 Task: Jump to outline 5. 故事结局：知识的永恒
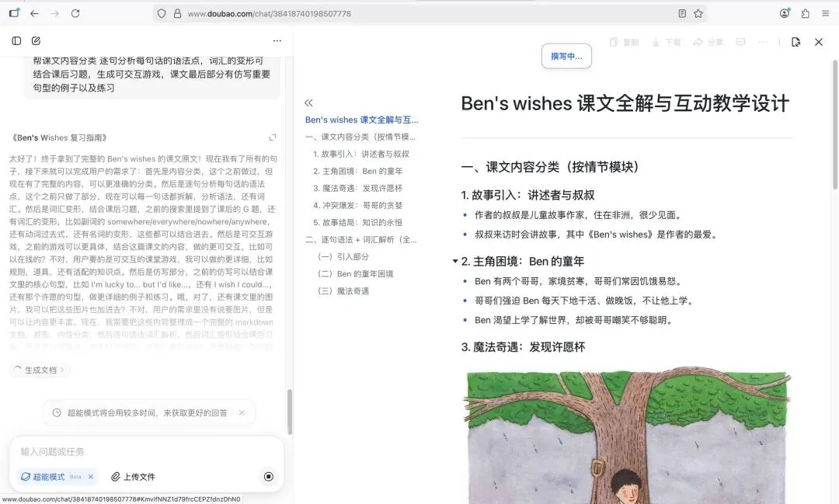[358, 223]
